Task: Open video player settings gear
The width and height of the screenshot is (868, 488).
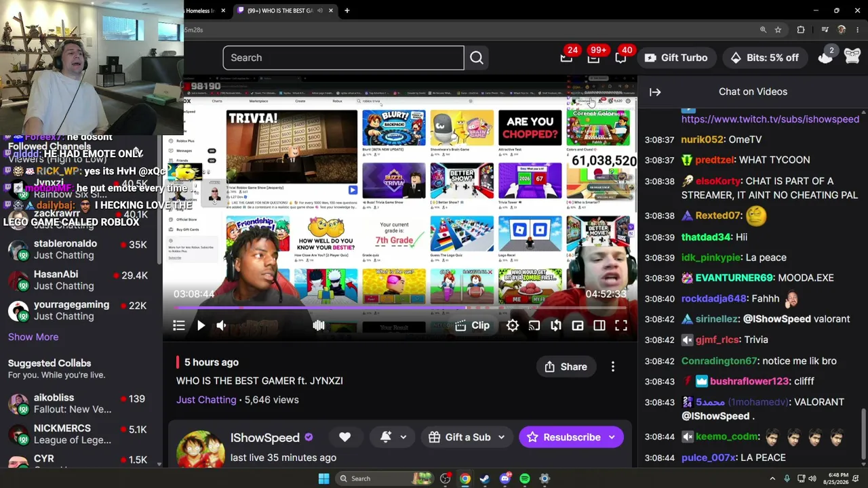Action: click(513, 326)
